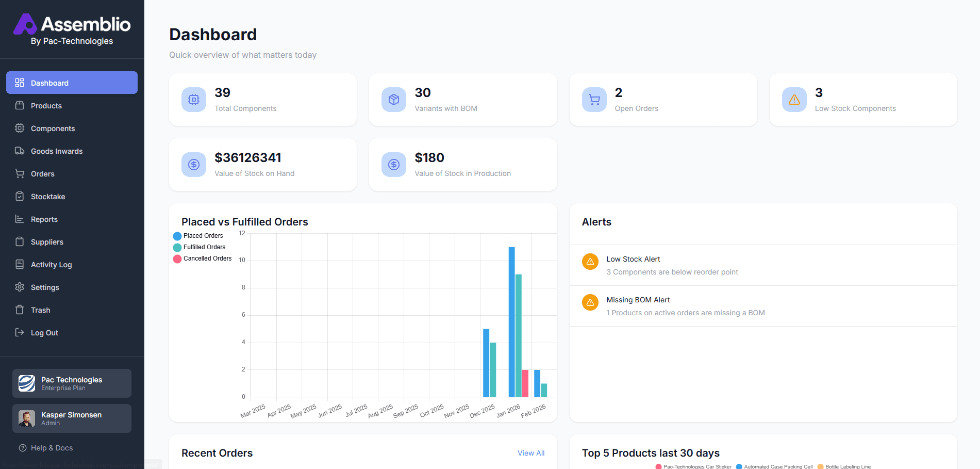Toggle Fulfilled Orders legend swatch

coord(177,247)
